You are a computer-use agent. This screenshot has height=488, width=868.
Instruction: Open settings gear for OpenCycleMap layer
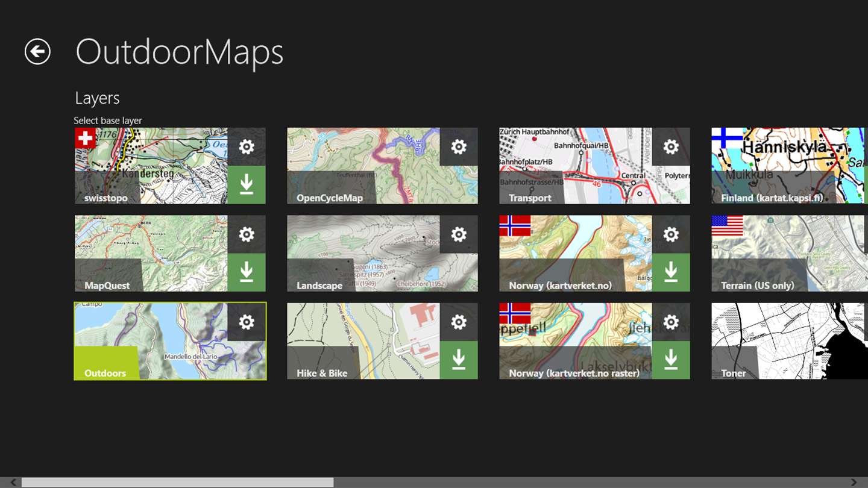[459, 146]
